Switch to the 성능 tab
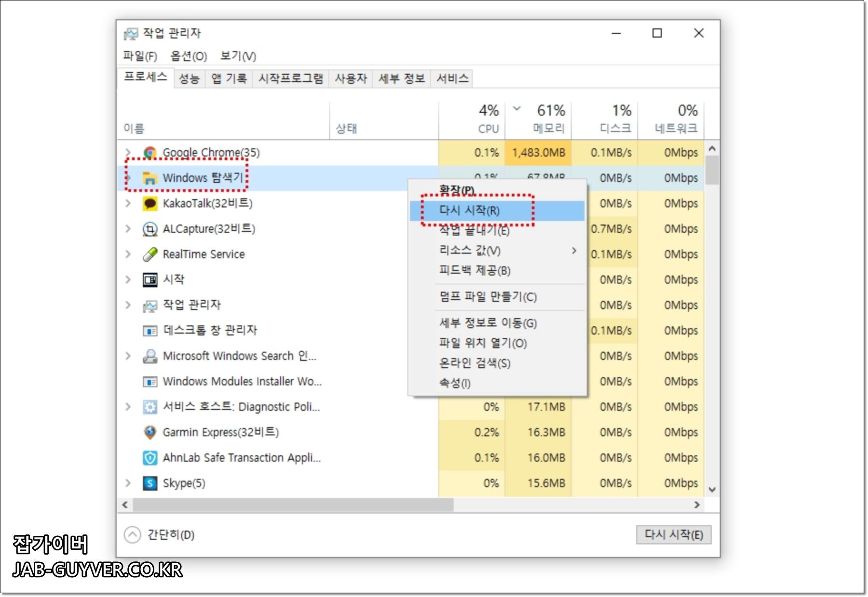The image size is (868, 597). click(x=190, y=78)
